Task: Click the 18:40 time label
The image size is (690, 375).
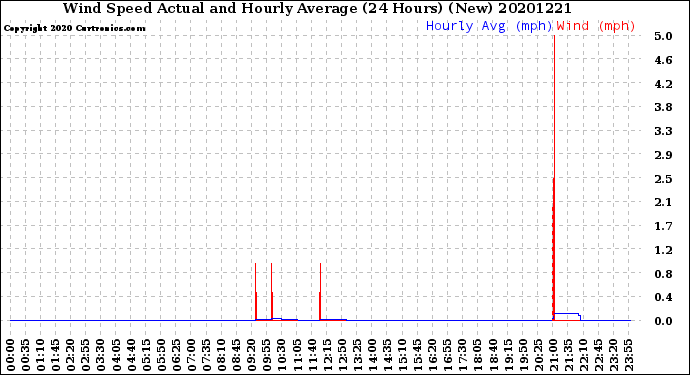Action: [x=494, y=355]
